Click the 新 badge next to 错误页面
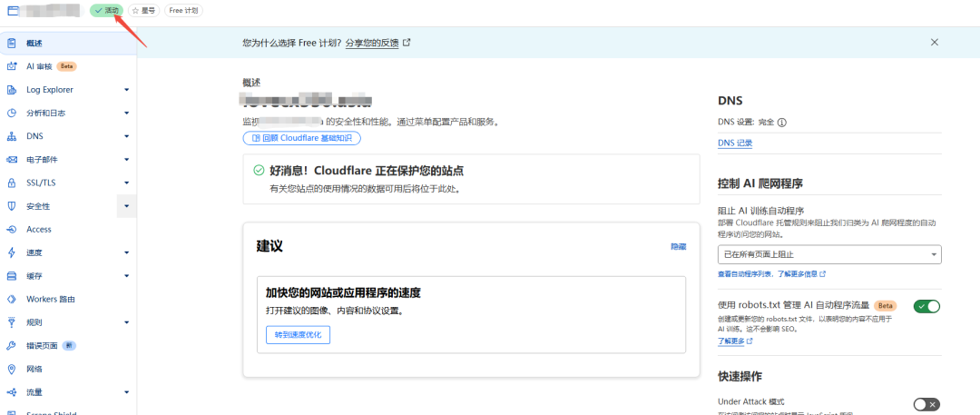The image size is (980, 415). (x=69, y=345)
